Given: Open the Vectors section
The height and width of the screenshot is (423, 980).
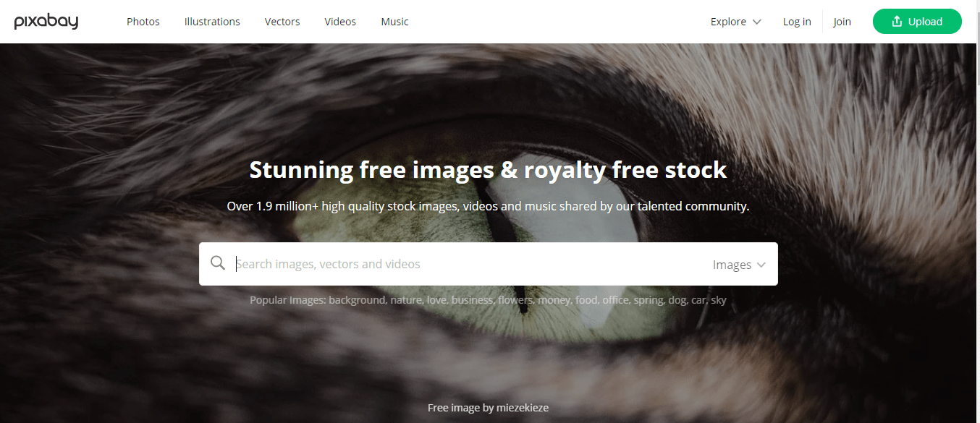Looking at the screenshot, I should coord(282,22).
